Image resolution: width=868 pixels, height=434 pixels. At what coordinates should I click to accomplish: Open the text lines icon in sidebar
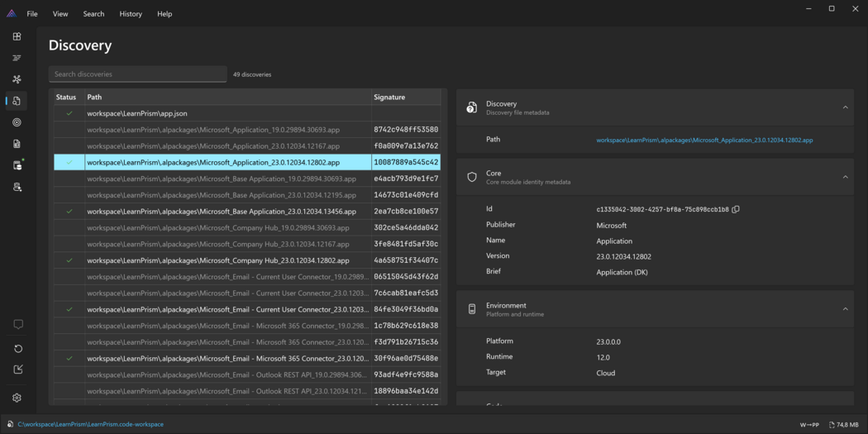(17, 58)
